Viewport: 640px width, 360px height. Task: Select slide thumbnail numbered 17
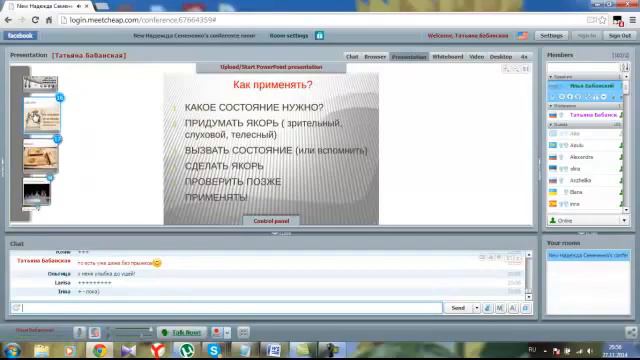[41, 156]
